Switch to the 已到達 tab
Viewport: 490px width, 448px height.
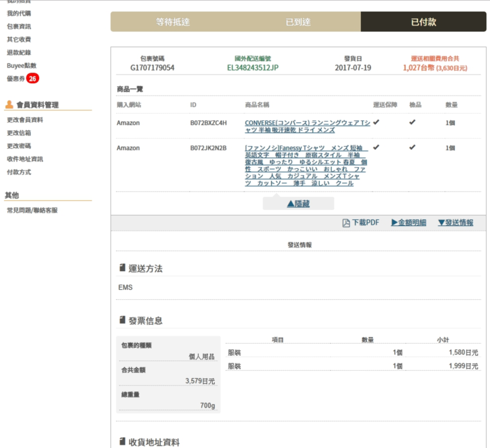click(298, 22)
